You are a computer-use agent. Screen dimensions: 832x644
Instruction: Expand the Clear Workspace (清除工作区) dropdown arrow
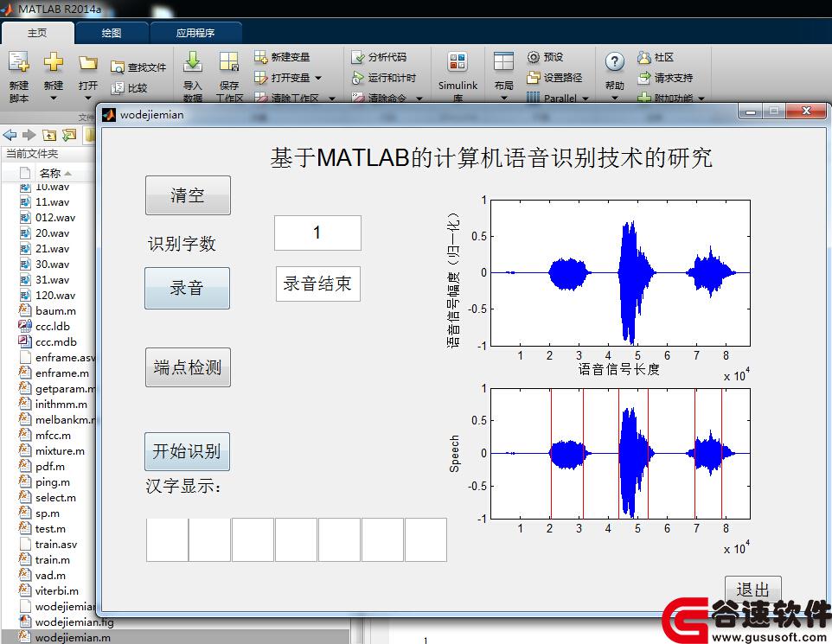click(x=332, y=99)
